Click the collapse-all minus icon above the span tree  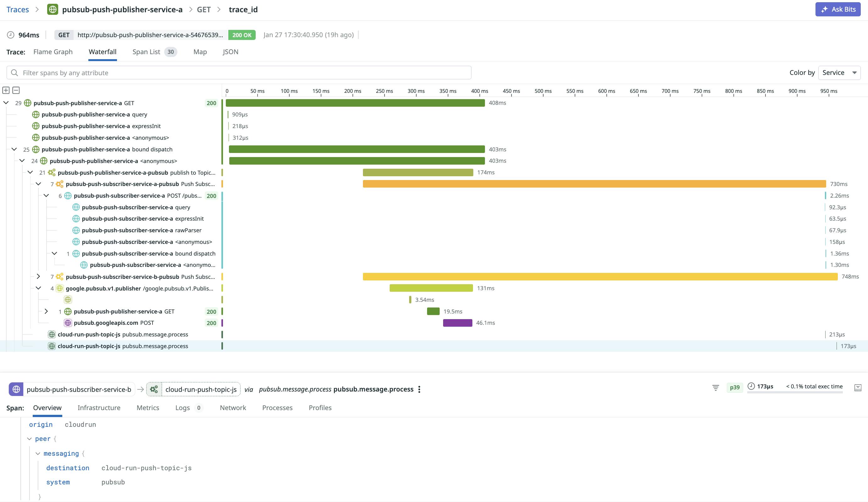[16, 90]
